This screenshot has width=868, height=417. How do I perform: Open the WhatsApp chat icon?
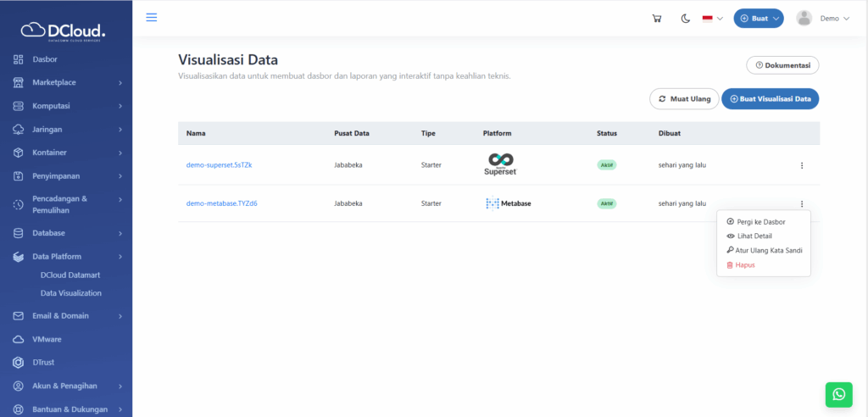pos(838,394)
